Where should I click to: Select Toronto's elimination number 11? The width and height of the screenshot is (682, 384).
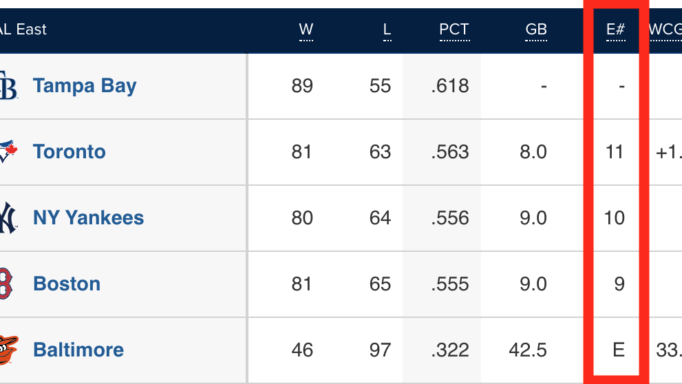point(615,152)
